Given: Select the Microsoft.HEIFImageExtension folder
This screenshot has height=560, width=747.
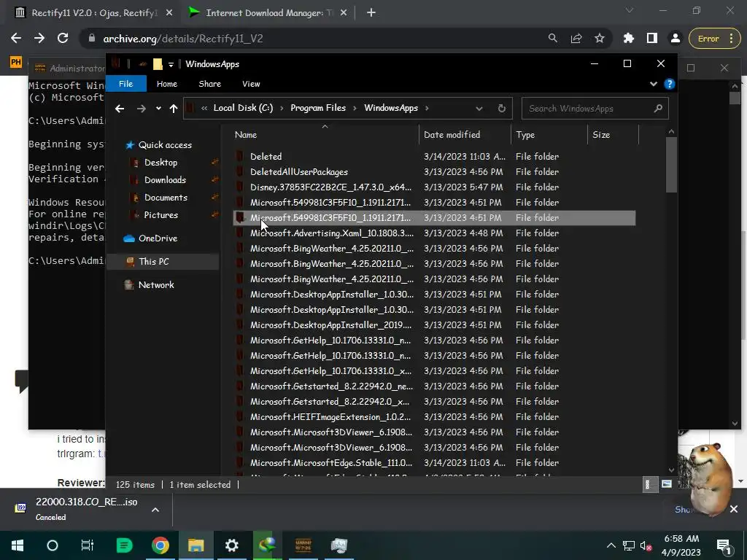Looking at the screenshot, I should pyautogui.click(x=434, y=416).
